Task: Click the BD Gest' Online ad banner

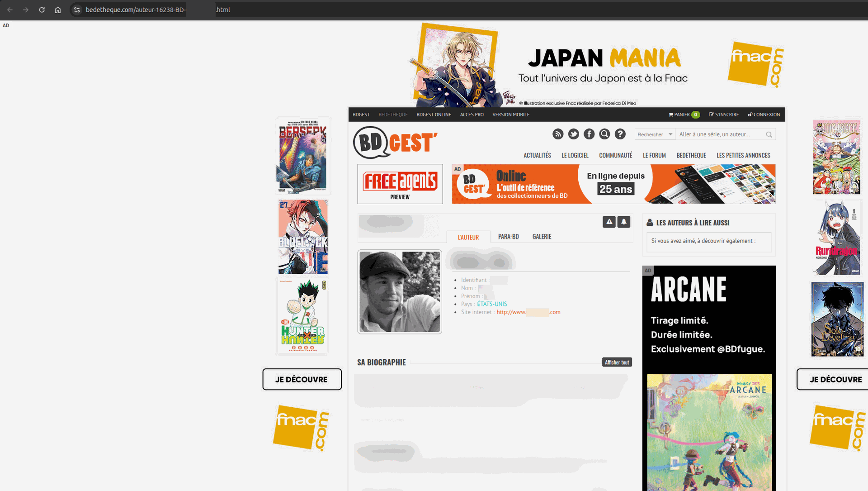Action: (613, 184)
